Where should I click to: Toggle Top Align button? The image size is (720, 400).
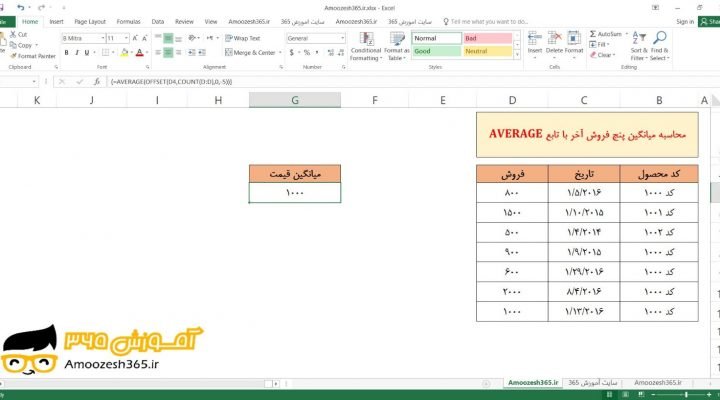[158, 38]
